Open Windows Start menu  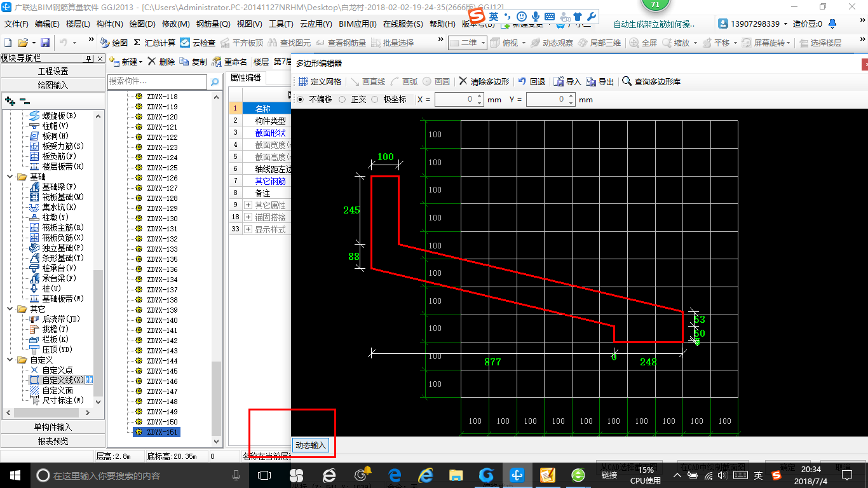15,475
